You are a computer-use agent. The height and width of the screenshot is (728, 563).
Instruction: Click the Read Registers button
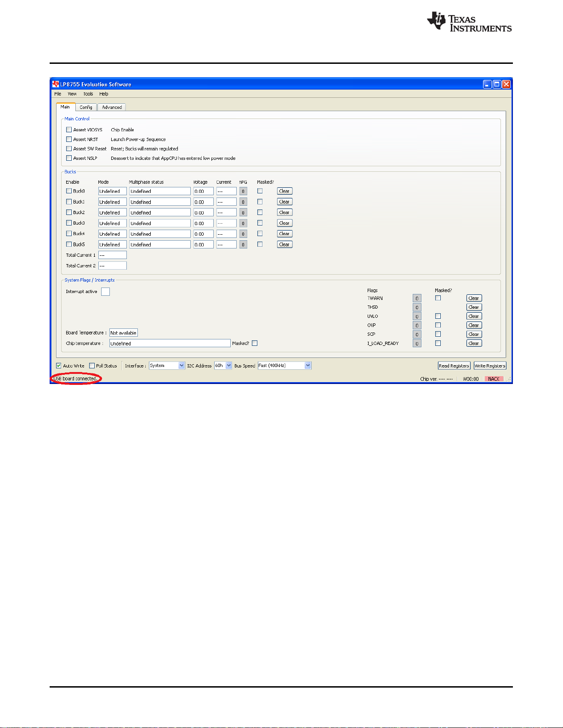454,366
